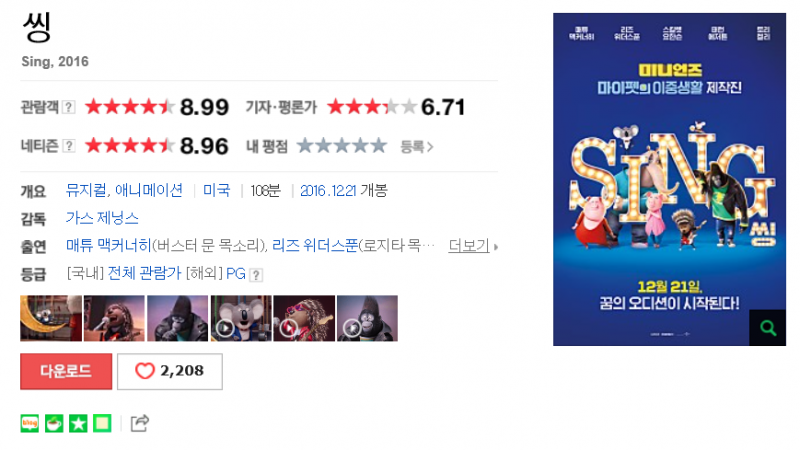Viewport: 800px width, 450px height.
Task: Click the green star bookmark icon
Action: tap(78, 423)
